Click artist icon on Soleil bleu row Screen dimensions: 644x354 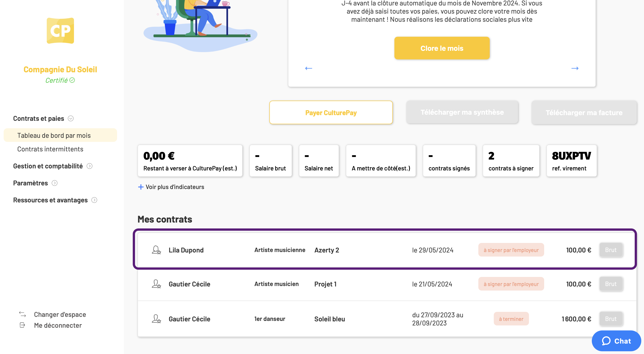(x=156, y=319)
